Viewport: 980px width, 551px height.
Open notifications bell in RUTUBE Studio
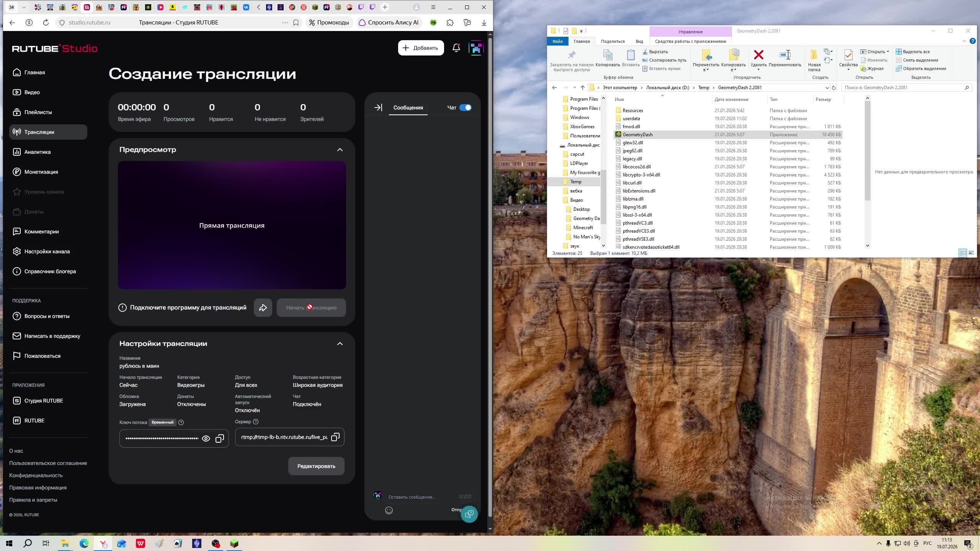(x=456, y=48)
